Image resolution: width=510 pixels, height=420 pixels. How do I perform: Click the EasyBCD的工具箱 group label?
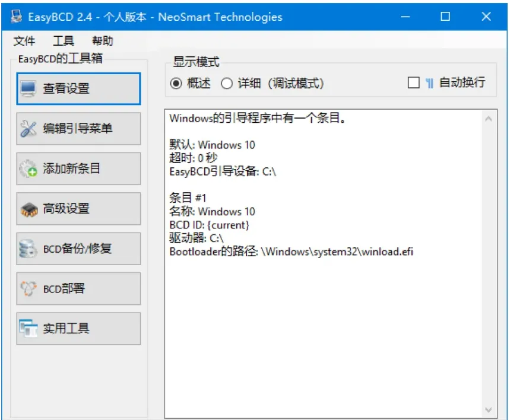tap(60, 59)
